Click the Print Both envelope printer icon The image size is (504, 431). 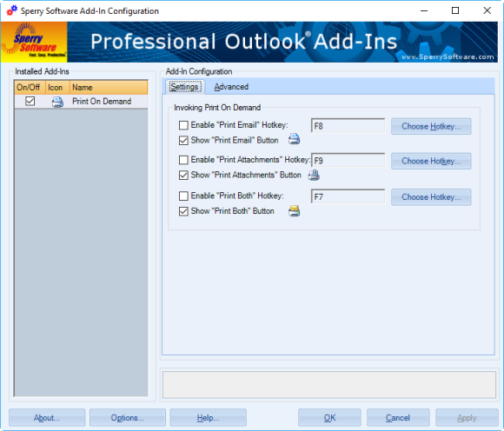click(294, 211)
